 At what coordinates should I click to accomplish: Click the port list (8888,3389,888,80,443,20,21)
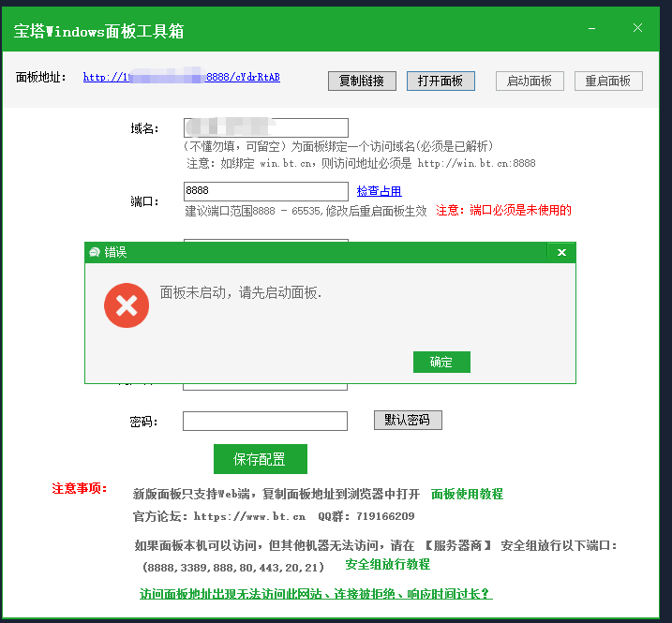[233, 568]
